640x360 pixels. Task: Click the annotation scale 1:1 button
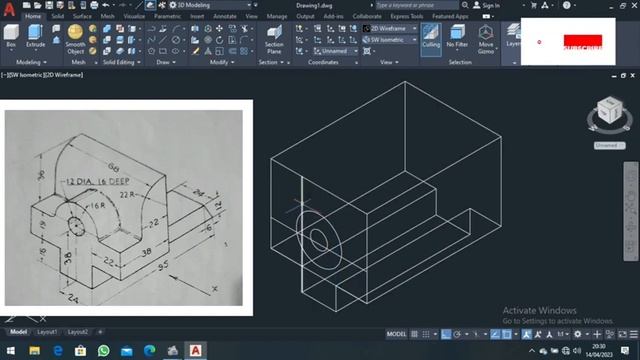(563, 334)
